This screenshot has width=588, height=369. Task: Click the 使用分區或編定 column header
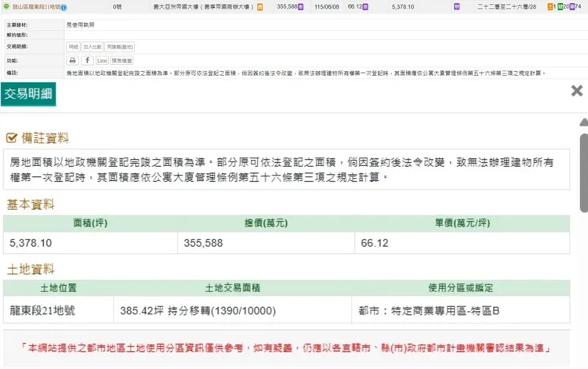coord(461,288)
